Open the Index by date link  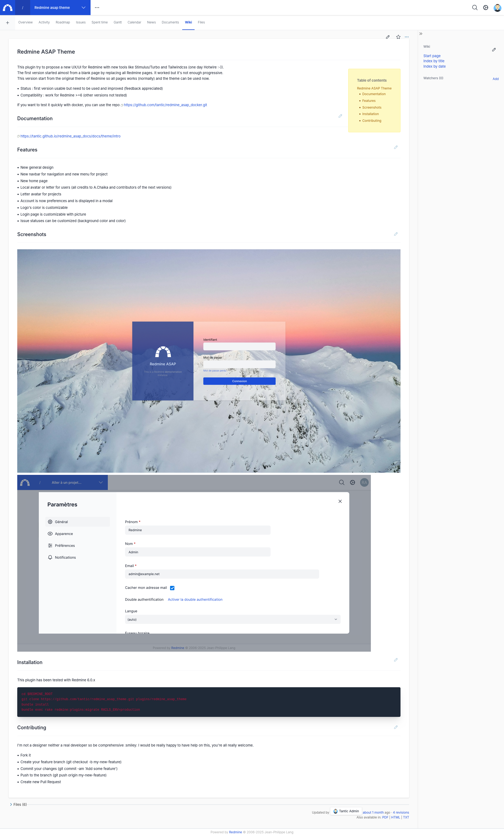point(434,67)
